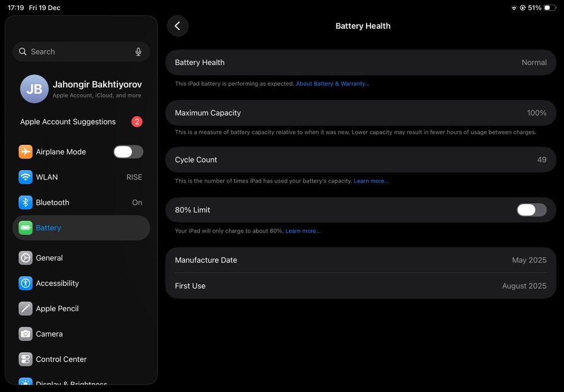Viewport: 564px width, 392px height.
Task: Tap the Bluetooth On status
Action: click(x=137, y=202)
